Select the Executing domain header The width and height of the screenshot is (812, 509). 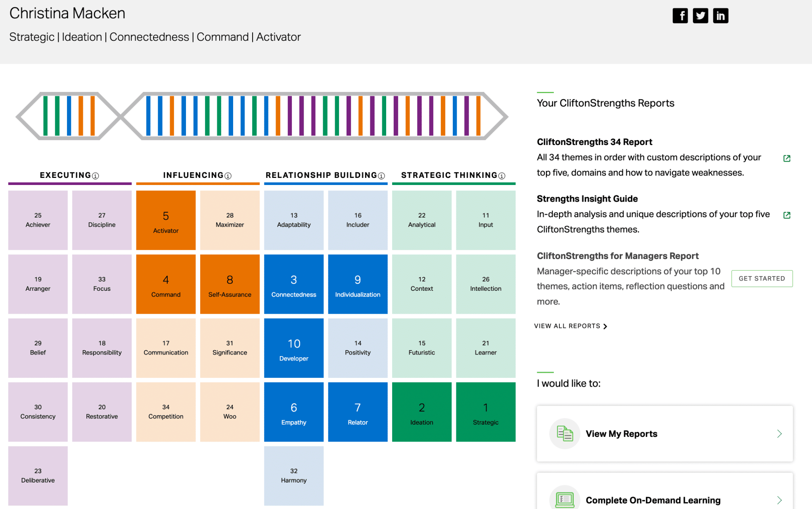(x=65, y=175)
